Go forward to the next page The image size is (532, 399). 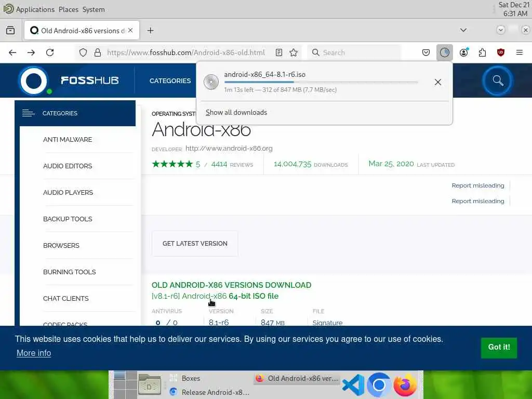pos(31,52)
